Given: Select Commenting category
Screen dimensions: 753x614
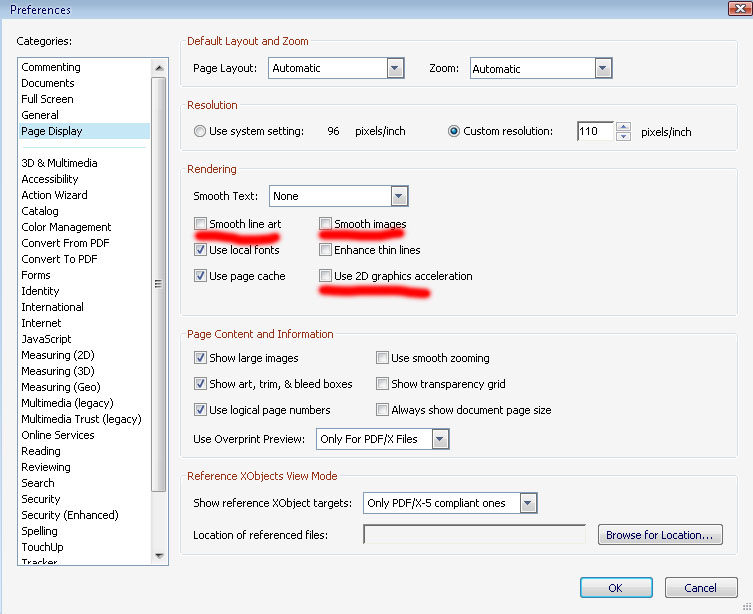Looking at the screenshot, I should click(x=51, y=67).
